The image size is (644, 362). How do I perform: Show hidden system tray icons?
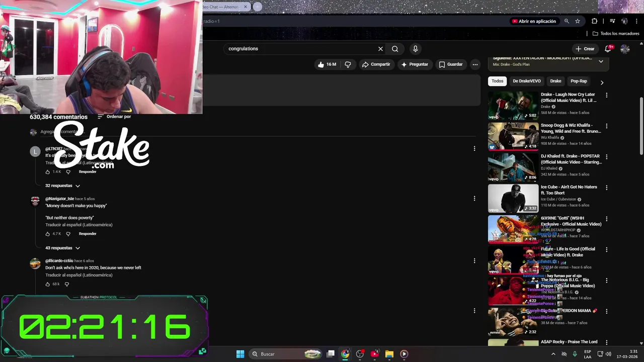click(553, 354)
